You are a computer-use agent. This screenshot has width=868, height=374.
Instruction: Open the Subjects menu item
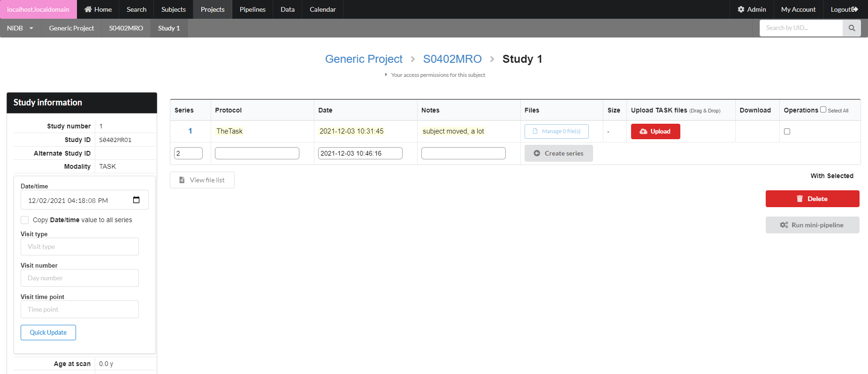coord(173,9)
